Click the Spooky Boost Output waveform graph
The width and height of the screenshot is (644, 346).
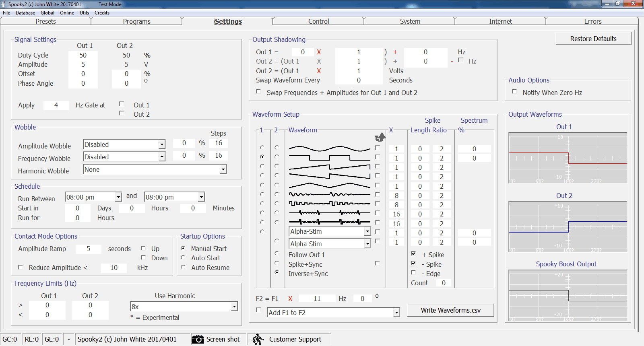pos(568,296)
